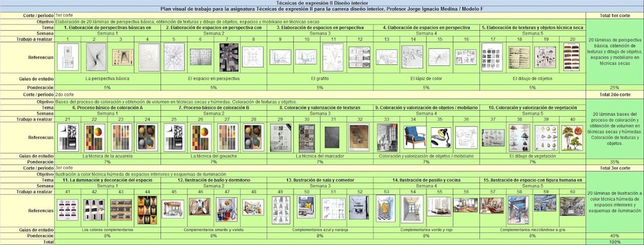Click the guide 'La técnica del marcador'
644x245 pixels.
coord(320,156)
